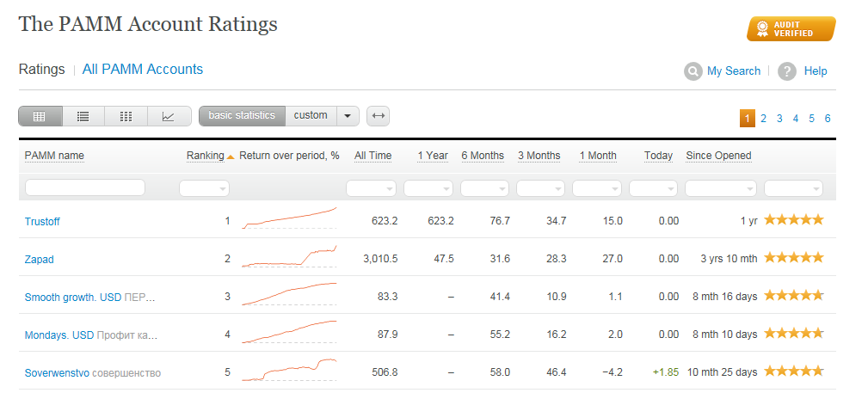Toggle basic statistics mode

coord(242,115)
